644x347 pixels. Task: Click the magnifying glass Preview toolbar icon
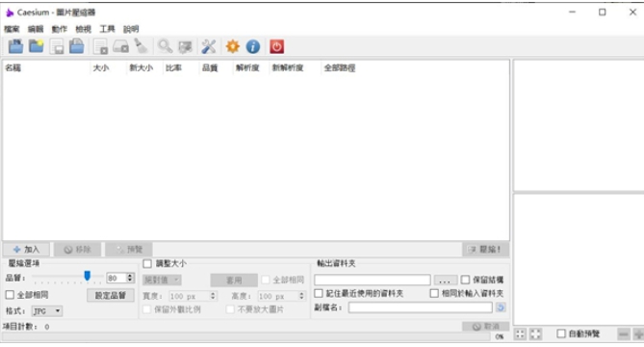point(166,46)
